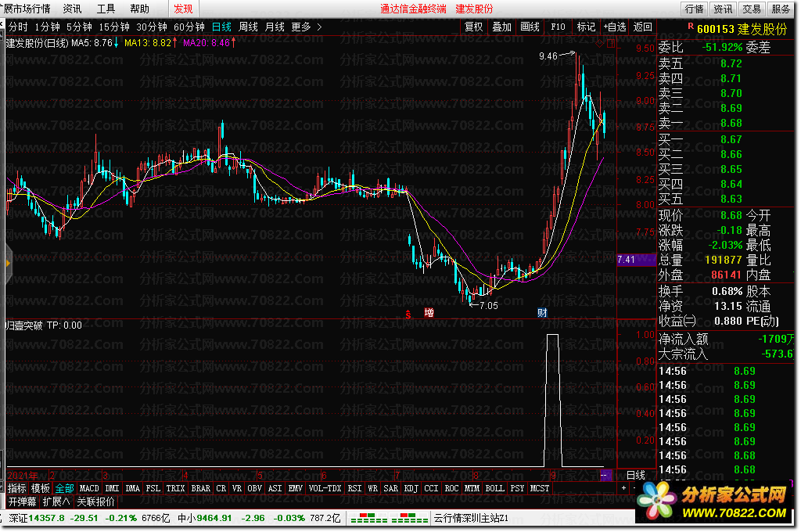The image size is (801, 532).
Task: Click 云行情深圳主站Z1 server status
Action: [471, 518]
